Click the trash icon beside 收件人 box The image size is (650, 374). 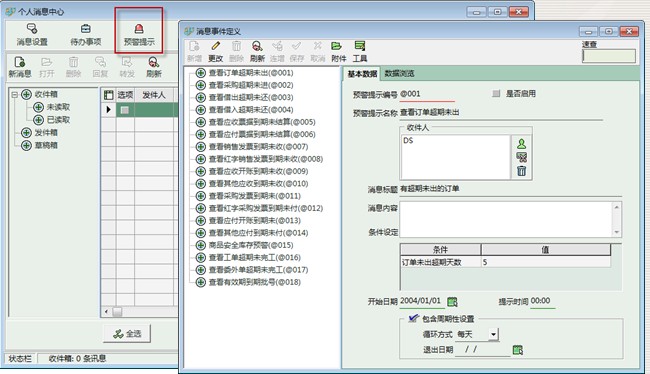[x=521, y=170]
